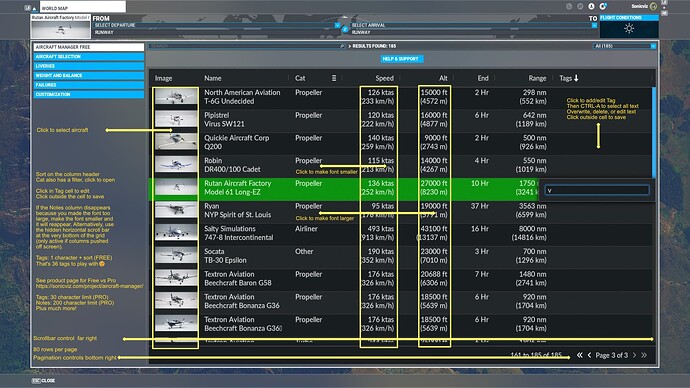Open the SELECT ARRIVAL dropdown arrow
Image resolution: width=690 pixels, height=388 pixels.
coord(594,25)
